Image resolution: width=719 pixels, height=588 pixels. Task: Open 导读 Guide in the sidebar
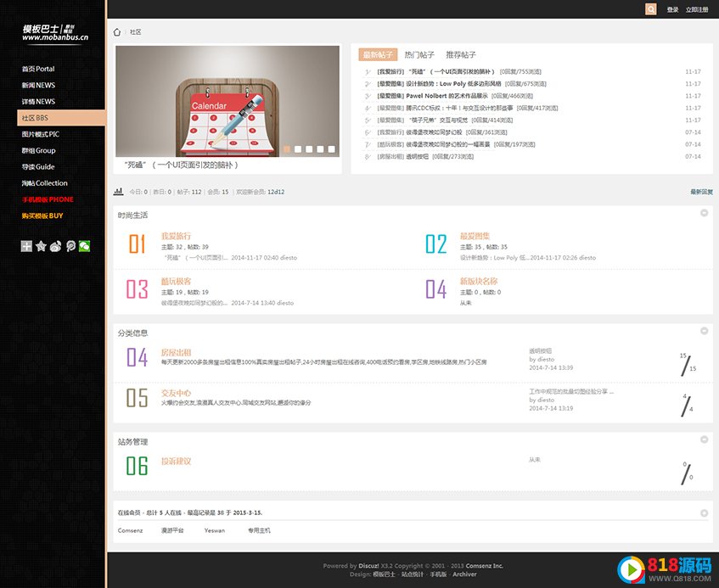[x=38, y=167]
